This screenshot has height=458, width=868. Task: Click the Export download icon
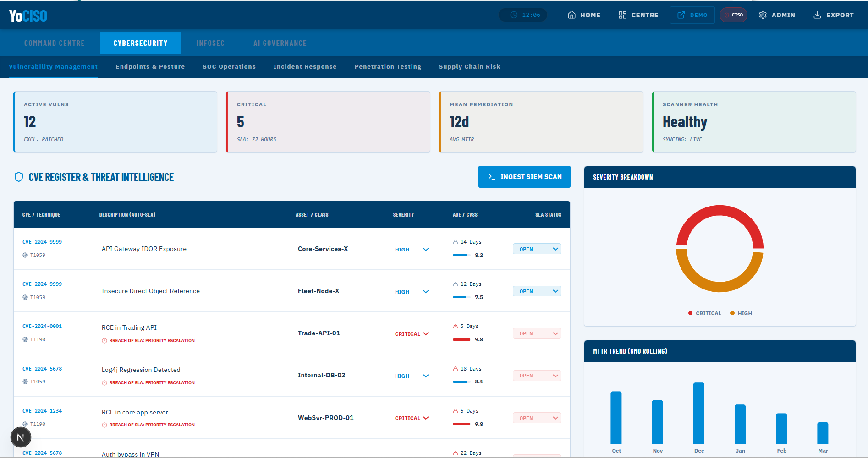tap(817, 15)
